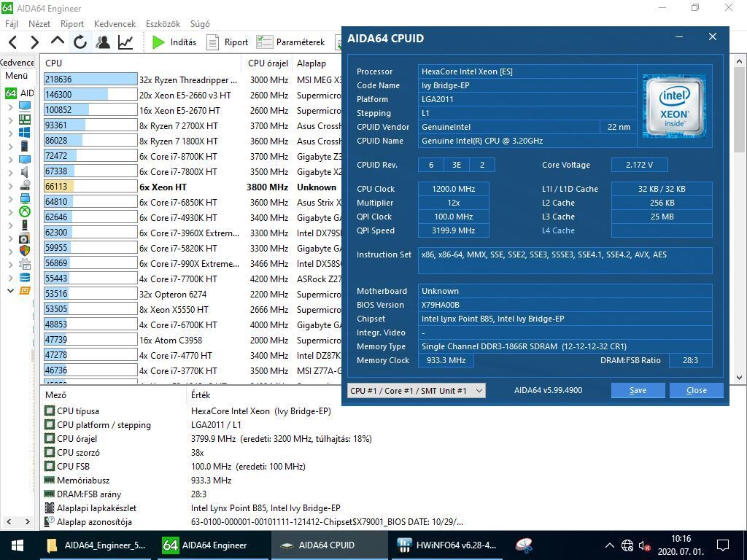Switch to the Menü tab in the sidebar
This screenshot has width=747, height=560.
pyautogui.click(x=17, y=76)
